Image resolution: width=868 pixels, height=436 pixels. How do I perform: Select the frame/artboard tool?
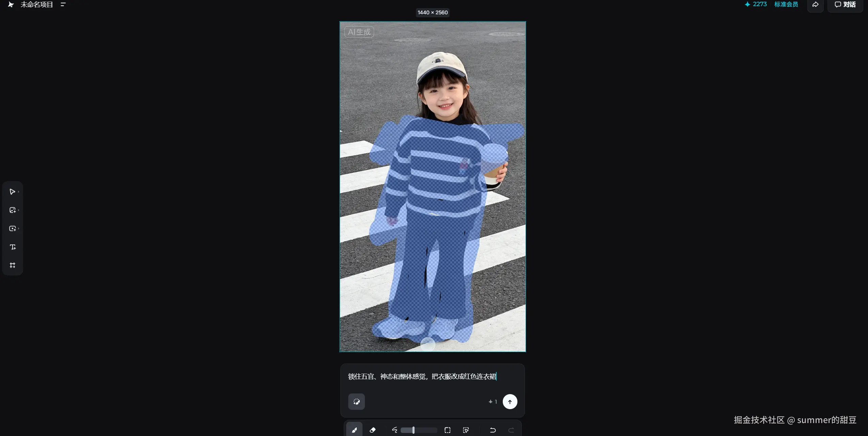(x=13, y=265)
